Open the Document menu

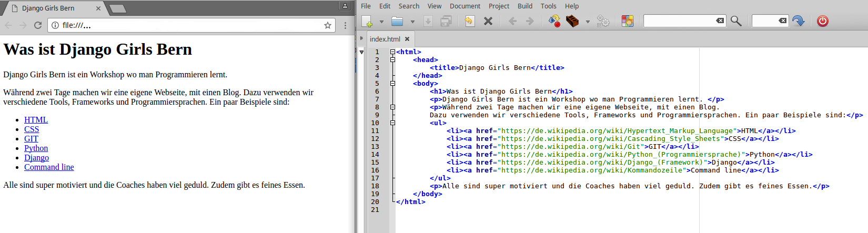point(465,6)
